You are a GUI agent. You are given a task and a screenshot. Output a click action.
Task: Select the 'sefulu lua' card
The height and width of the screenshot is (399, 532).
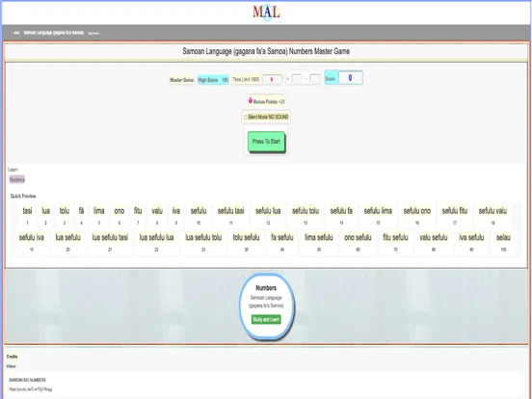pyautogui.click(x=268, y=216)
